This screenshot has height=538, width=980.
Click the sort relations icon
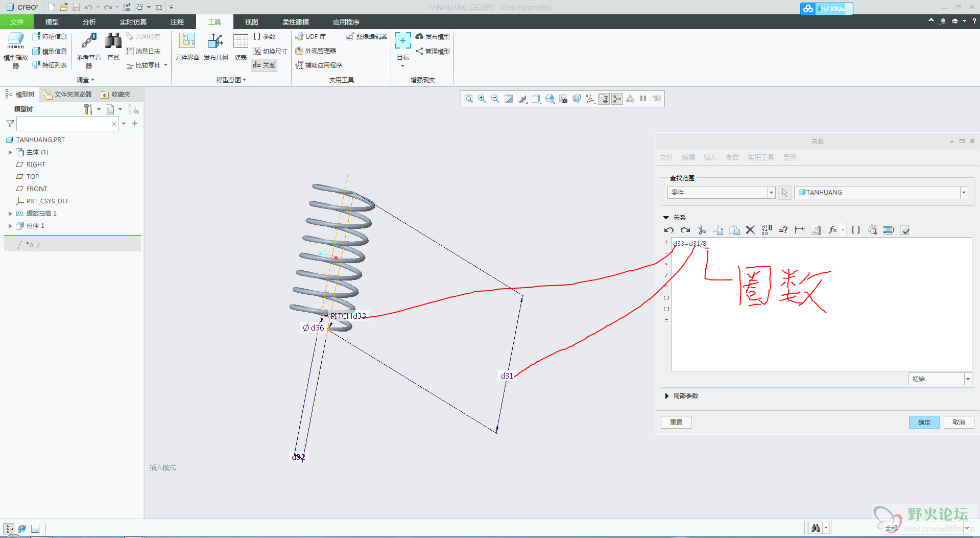click(x=889, y=230)
